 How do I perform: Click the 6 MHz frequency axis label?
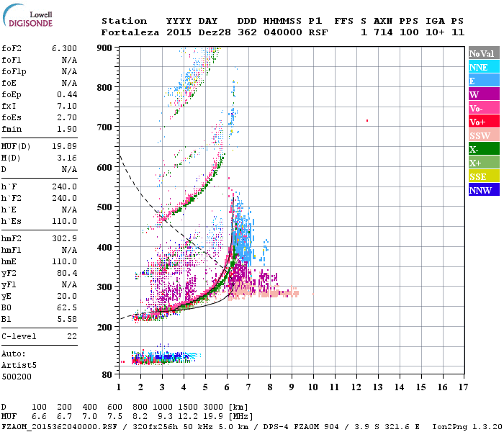[x=227, y=387]
